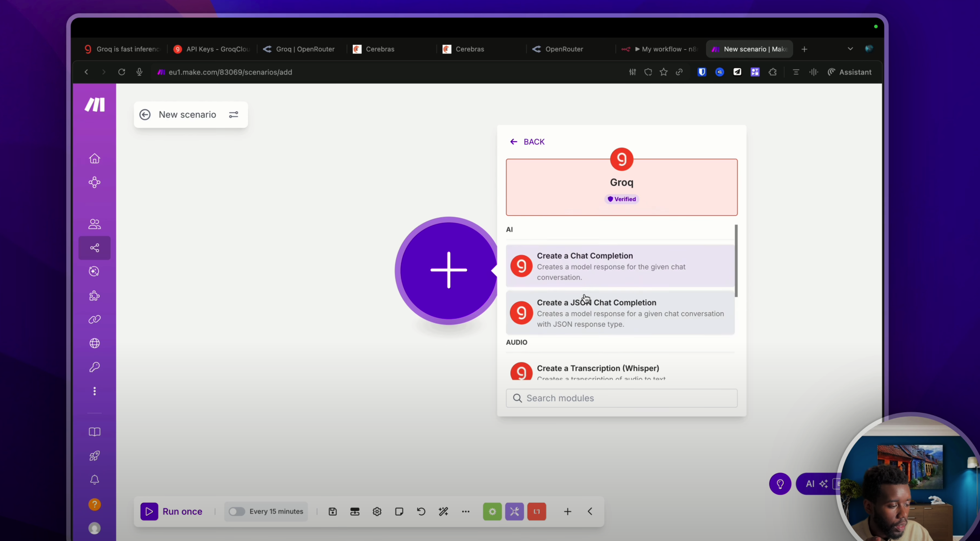Viewport: 980px width, 541px height.
Task: Open the lightbulb explain-flow button
Action: (780, 484)
